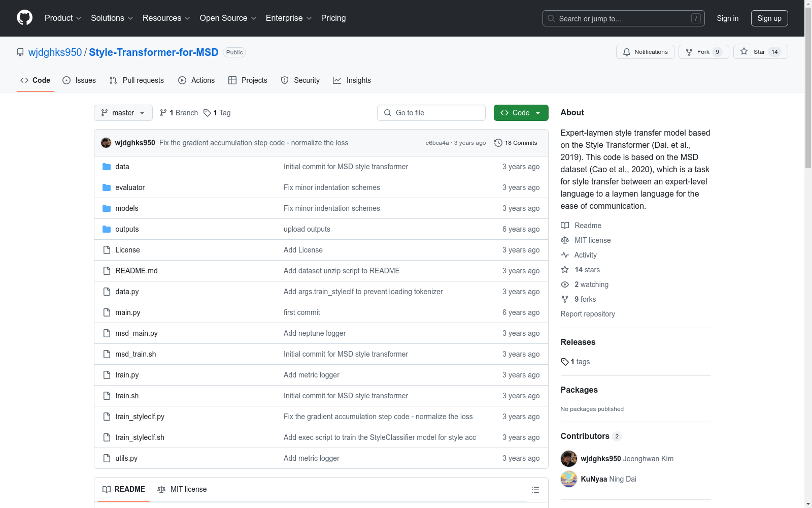This screenshot has width=812, height=508.
Task: Switch to the Pull requests tab
Action: (x=137, y=80)
